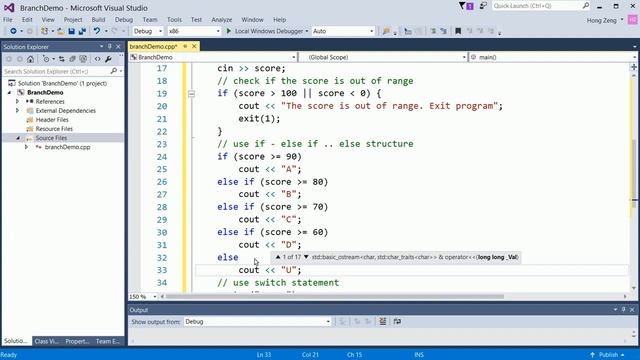Click the Quick Launch search magnifier
640x360 pixels.
click(x=586, y=6)
